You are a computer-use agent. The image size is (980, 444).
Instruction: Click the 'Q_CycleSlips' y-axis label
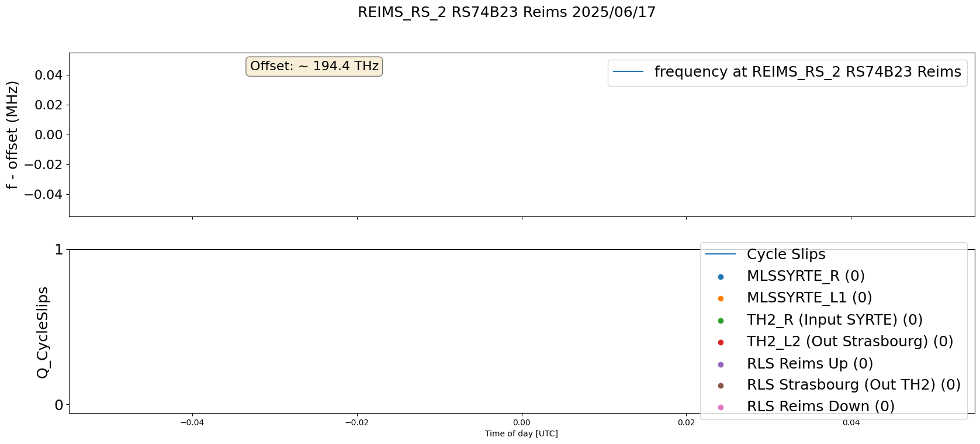tap(43, 332)
